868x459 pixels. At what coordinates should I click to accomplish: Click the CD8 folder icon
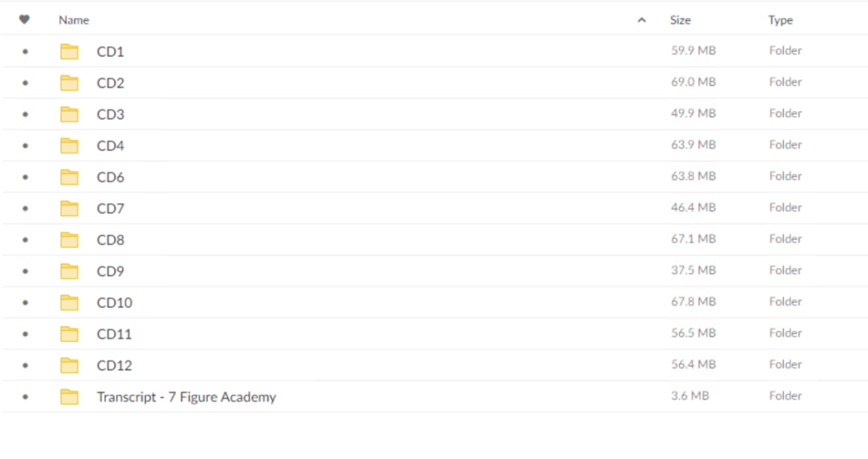pos(70,240)
